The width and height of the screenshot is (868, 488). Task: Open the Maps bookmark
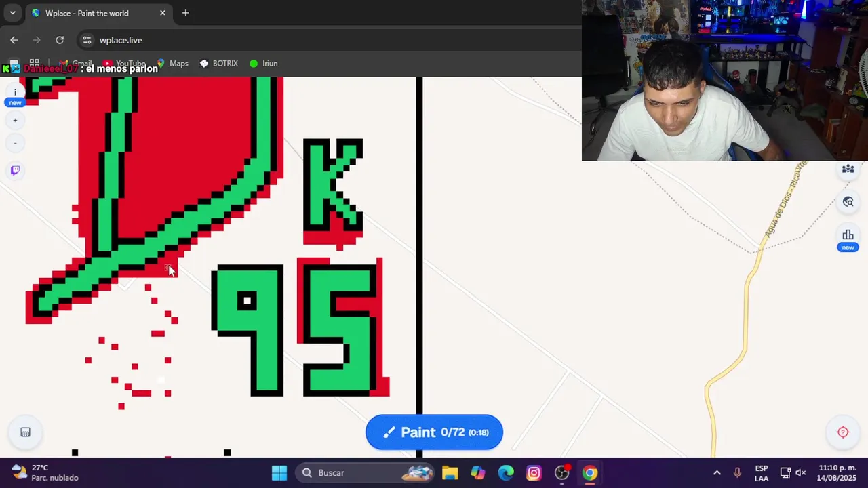point(172,63)
